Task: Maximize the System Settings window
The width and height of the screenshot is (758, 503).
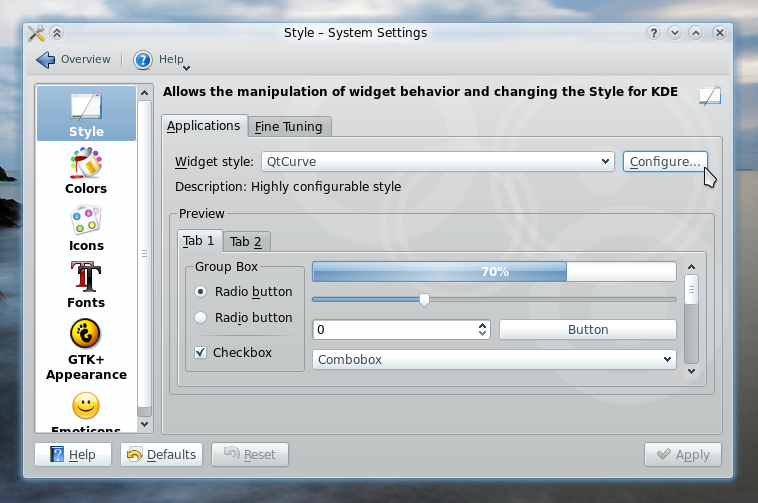Action: [696, 33]
